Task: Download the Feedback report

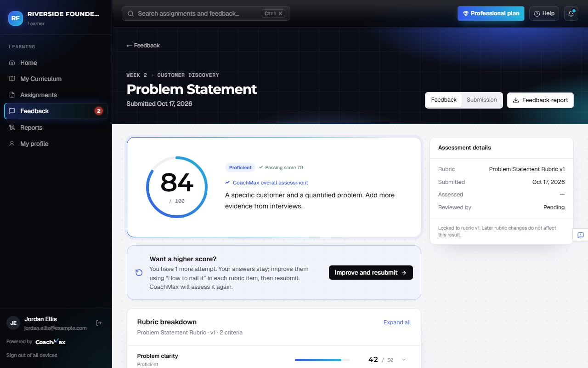Action: [x=540, y=100]
